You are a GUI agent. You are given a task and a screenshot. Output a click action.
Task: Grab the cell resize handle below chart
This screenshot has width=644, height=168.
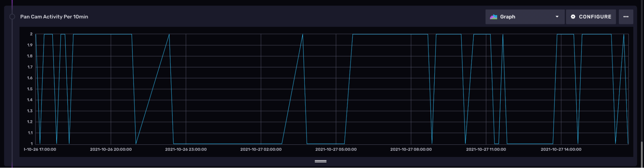321,161
